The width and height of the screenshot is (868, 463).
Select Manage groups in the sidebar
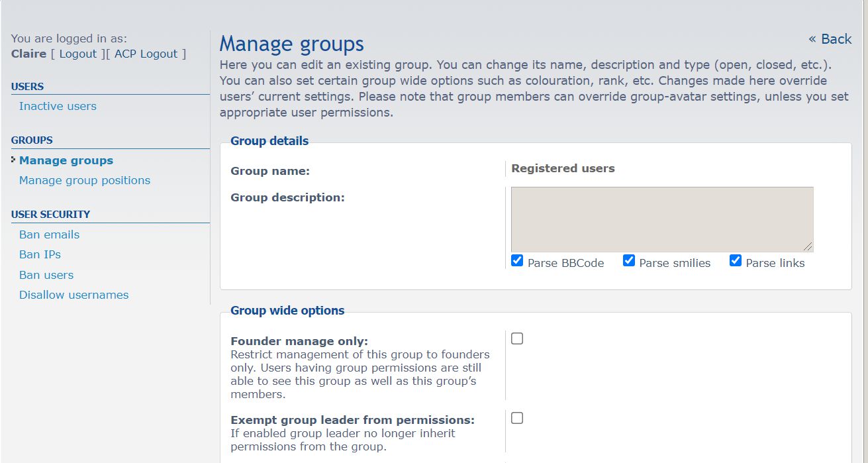(66, 160)
